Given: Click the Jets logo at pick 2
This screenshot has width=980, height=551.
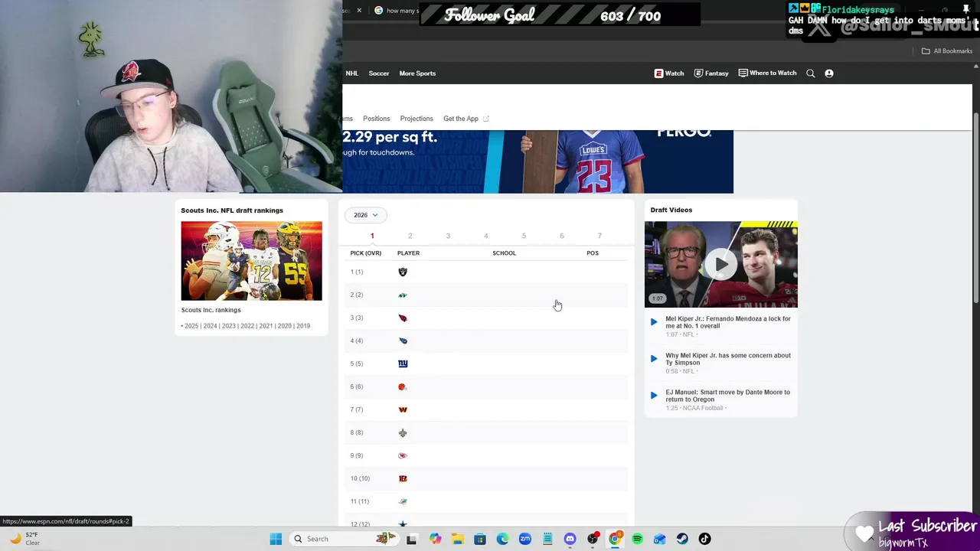Looking at the screenshot, I should click(403, 295).
